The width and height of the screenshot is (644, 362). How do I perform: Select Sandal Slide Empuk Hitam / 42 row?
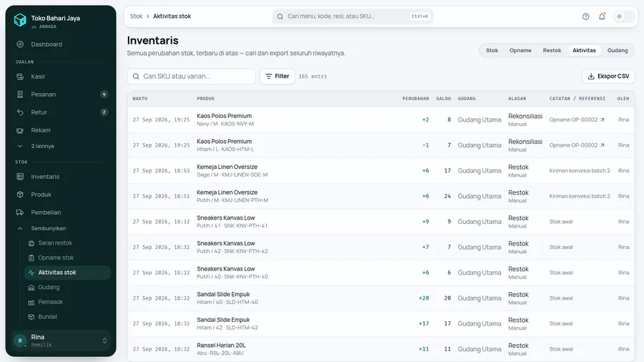(x=381, y=323)
